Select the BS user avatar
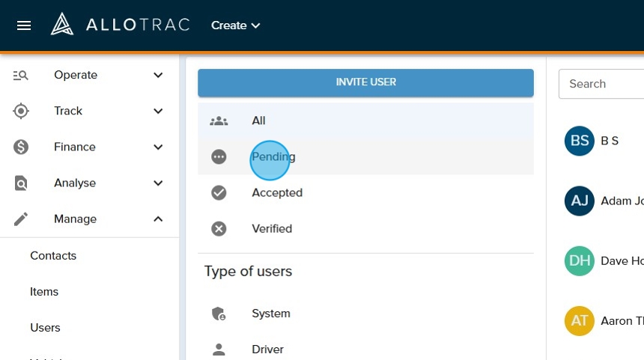This screenshot has width=644, height=360. coord(579,141)
